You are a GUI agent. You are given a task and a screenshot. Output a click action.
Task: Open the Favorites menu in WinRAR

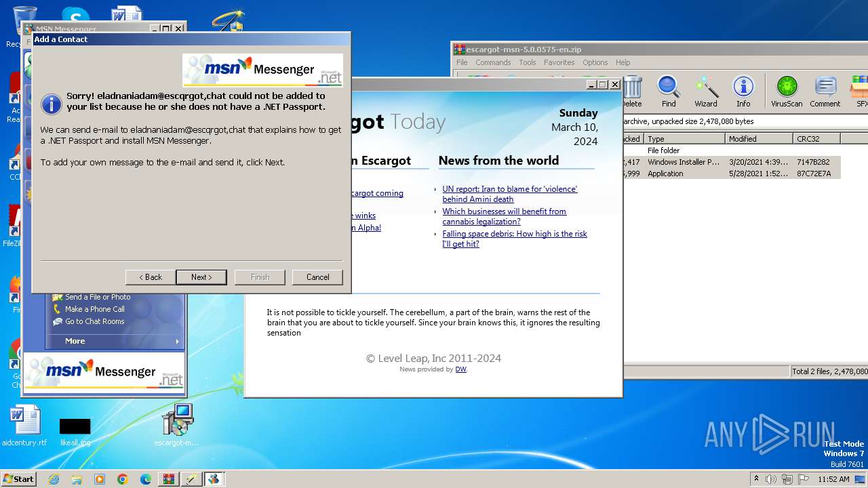[559, 62]
